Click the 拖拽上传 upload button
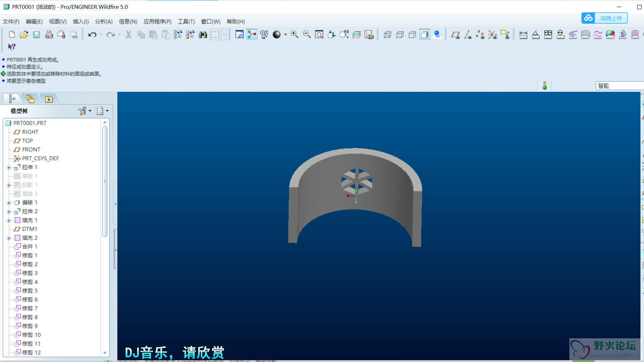Screen dimensions: 644x362 point(611,18)
